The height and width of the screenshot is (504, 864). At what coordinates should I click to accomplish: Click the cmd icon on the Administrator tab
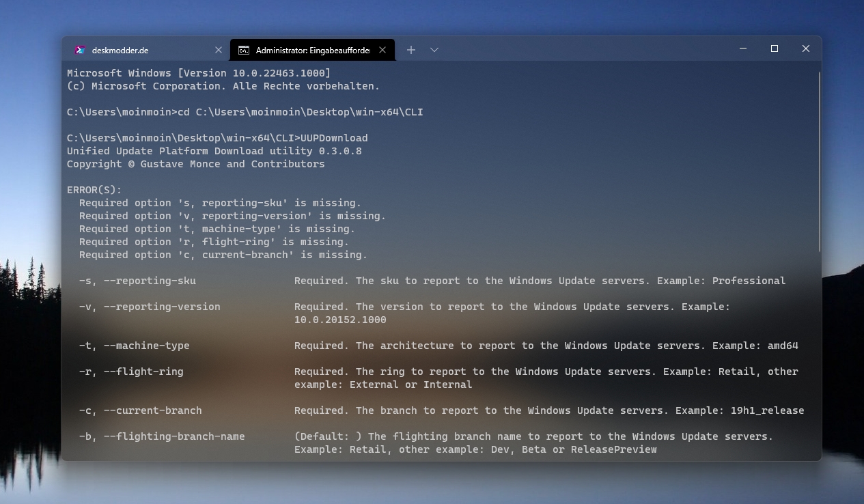click(244, 50)
